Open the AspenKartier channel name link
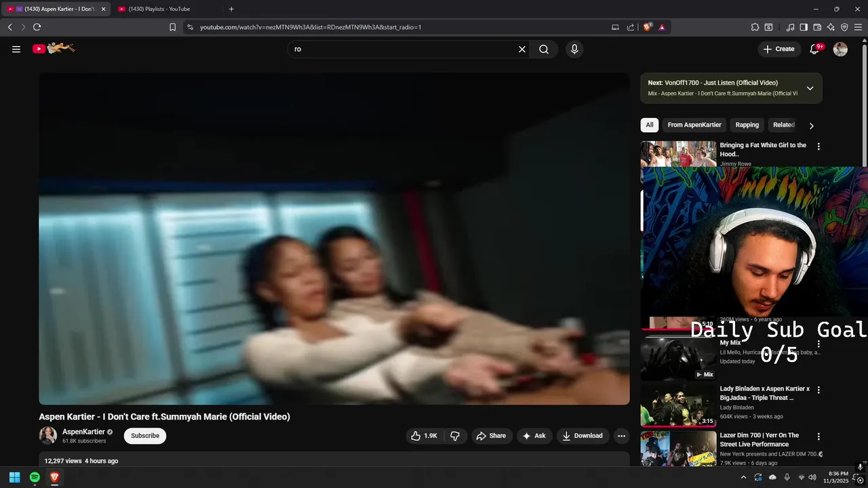 click(x=83, y=432)
